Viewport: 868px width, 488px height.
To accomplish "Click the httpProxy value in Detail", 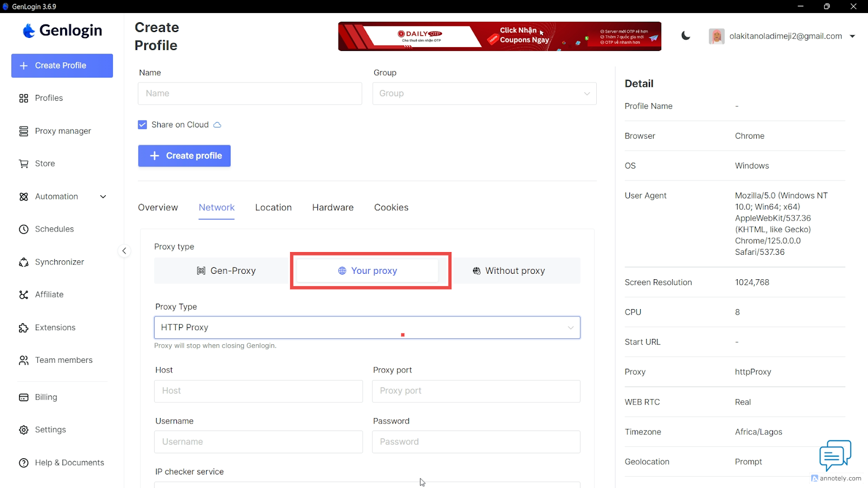I will point(753,372).
